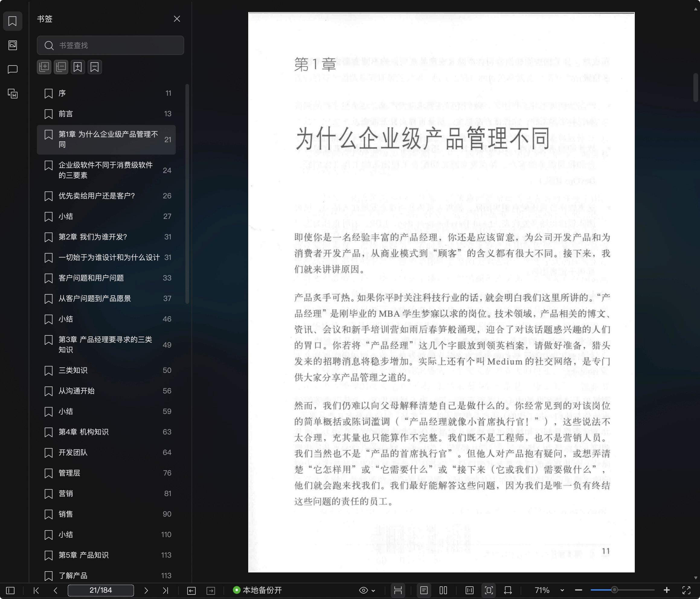This screenshot has height=599, width=700.
Task: Click the 书签查找 search field
Action: [x=111, y=45]
